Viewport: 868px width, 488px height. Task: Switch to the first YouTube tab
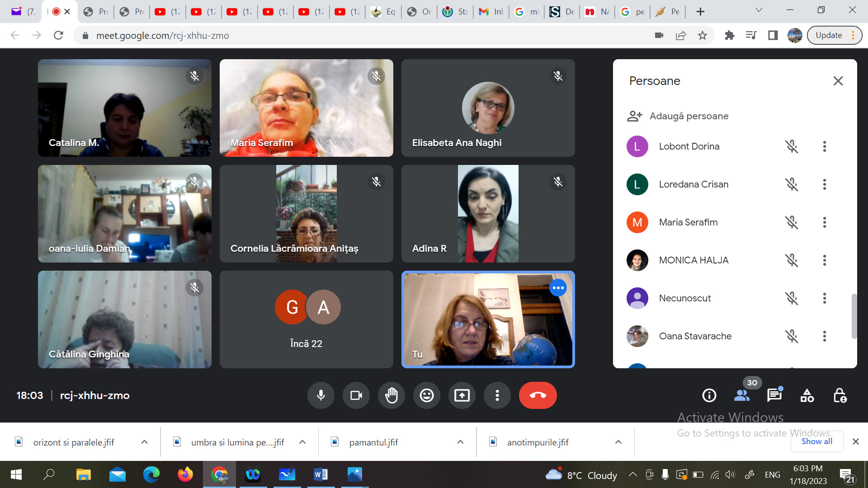[x=167, y=12]
